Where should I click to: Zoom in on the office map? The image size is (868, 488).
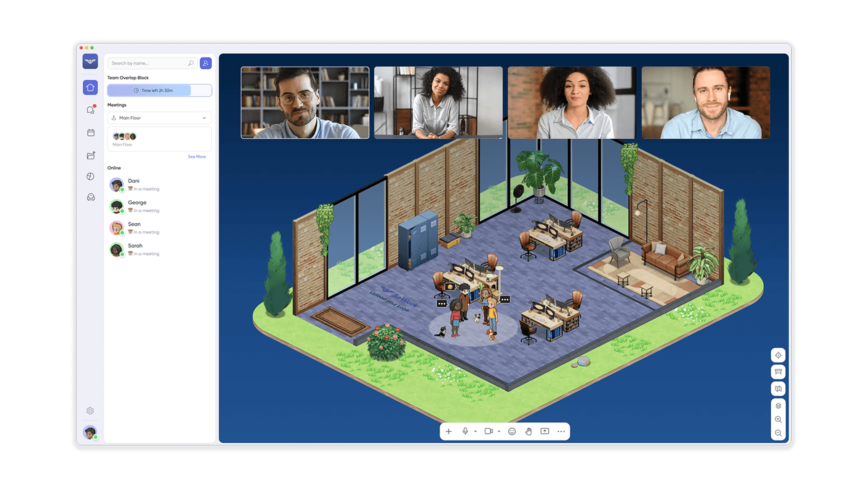point(778,419)
